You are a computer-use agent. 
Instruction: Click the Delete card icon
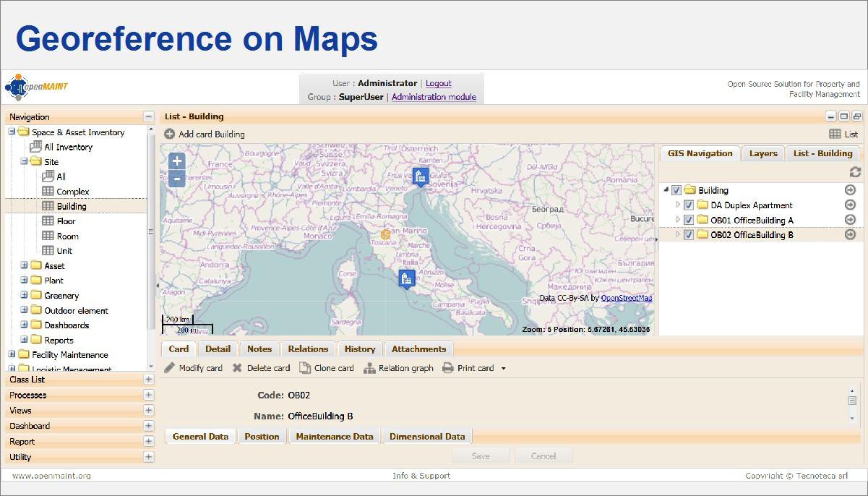[237, 367]
